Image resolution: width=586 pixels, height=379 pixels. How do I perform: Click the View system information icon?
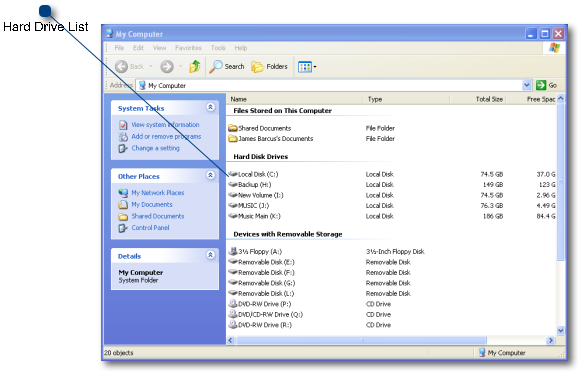click(123, 125)
